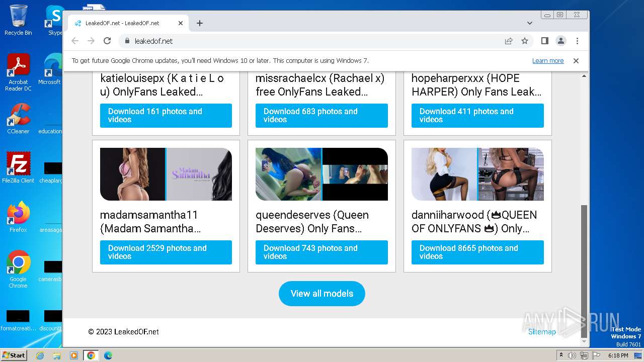Open Internet Explorer from the taskbar
Screen dimensions: 644x362
pyautogui.click(x=40, y=355)
